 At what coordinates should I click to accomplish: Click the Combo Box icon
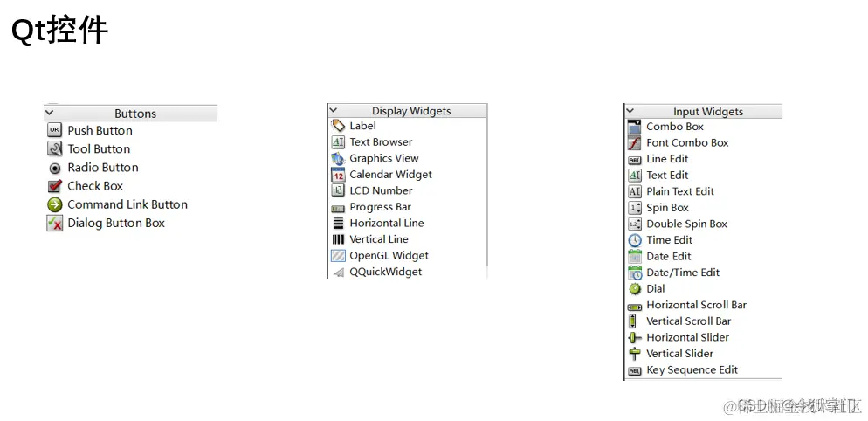pos(634,127)
